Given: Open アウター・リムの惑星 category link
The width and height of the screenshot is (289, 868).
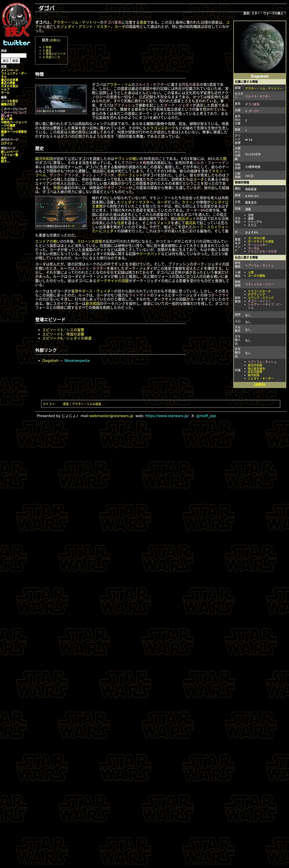Looking at the screenshot, I should pos(86,404).
